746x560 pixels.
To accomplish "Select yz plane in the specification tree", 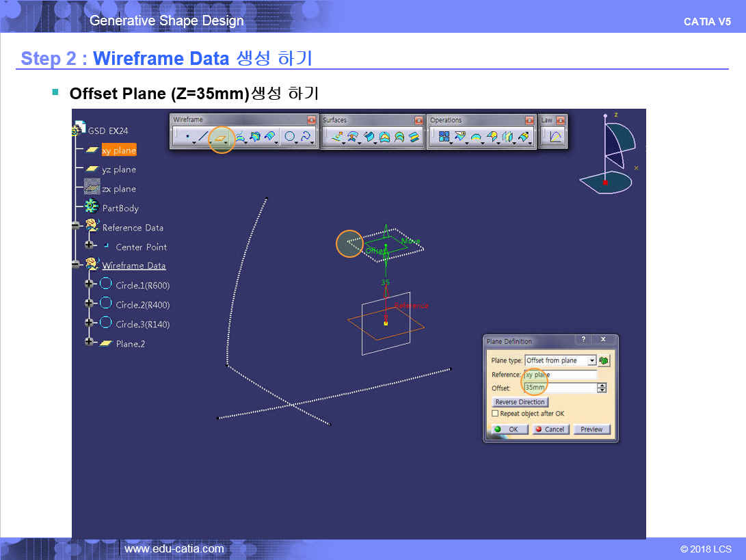I will point(118,170).
